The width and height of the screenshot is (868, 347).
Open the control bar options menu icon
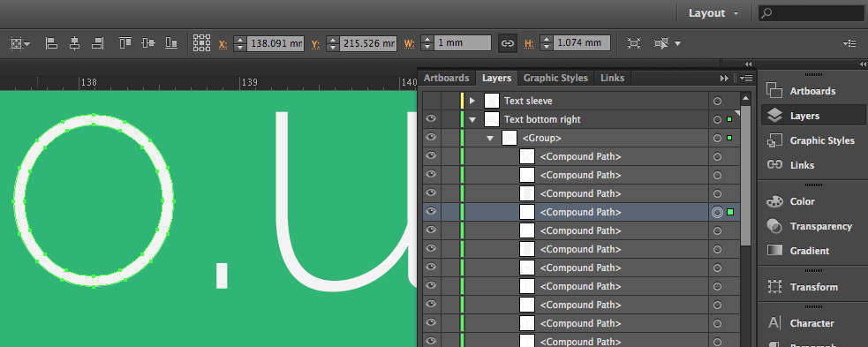(x=849, y=43)
